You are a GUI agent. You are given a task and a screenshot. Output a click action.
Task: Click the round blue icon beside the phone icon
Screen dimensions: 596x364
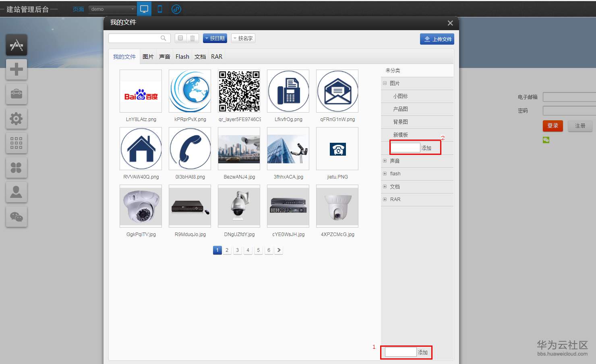point(176,9)
